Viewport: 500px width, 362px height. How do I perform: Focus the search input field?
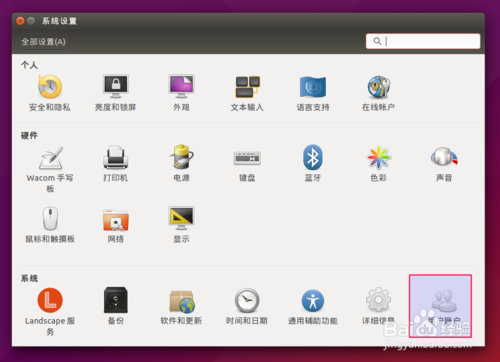pyautogui.click(x=423, y=41)
